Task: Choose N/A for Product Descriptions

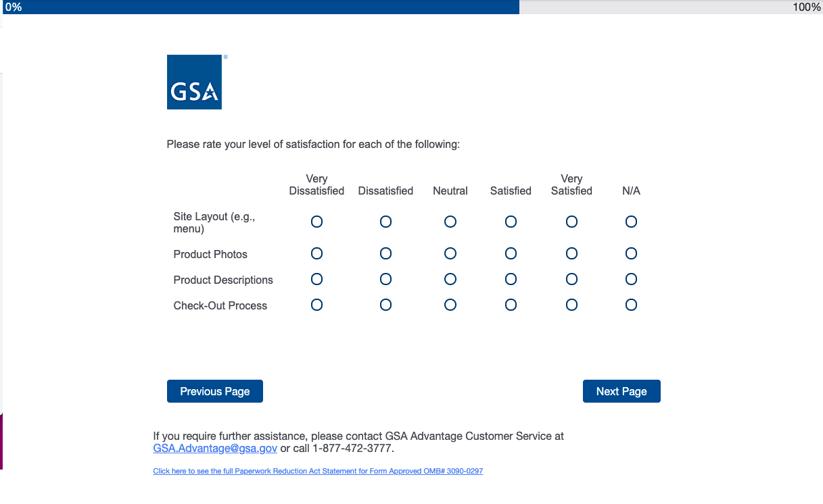Action: pyautogui.click(x=631, y=279)
